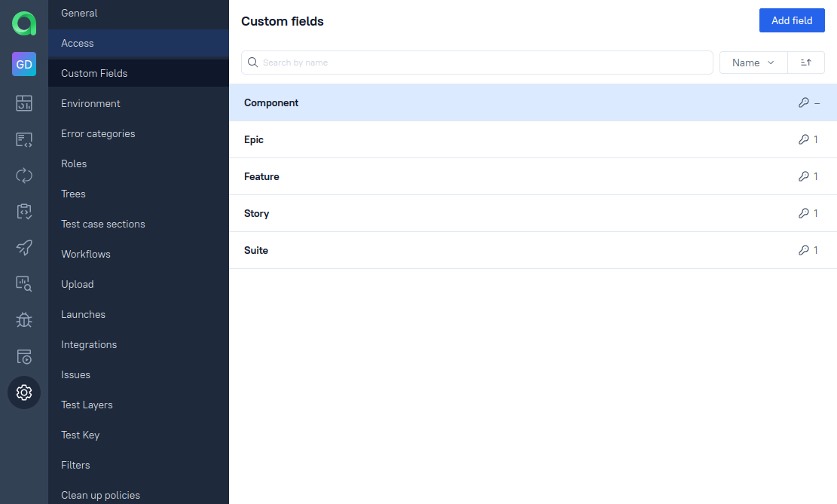Open the jobs clock sidebar icon
837x504 pixels.
tap(23, 356)
